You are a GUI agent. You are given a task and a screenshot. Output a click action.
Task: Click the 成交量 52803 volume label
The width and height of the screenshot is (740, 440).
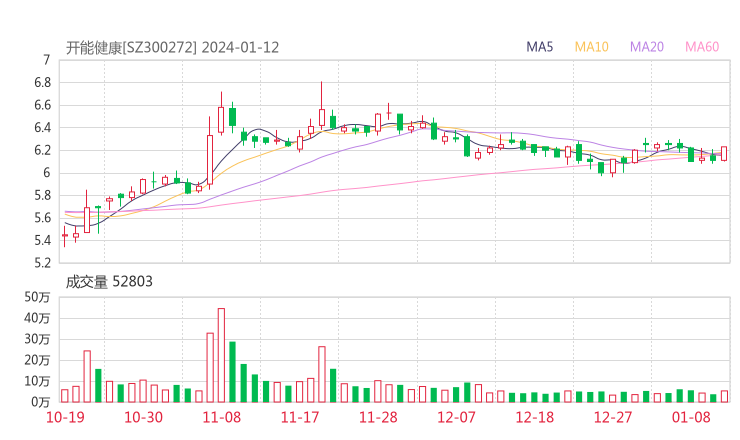109,282
